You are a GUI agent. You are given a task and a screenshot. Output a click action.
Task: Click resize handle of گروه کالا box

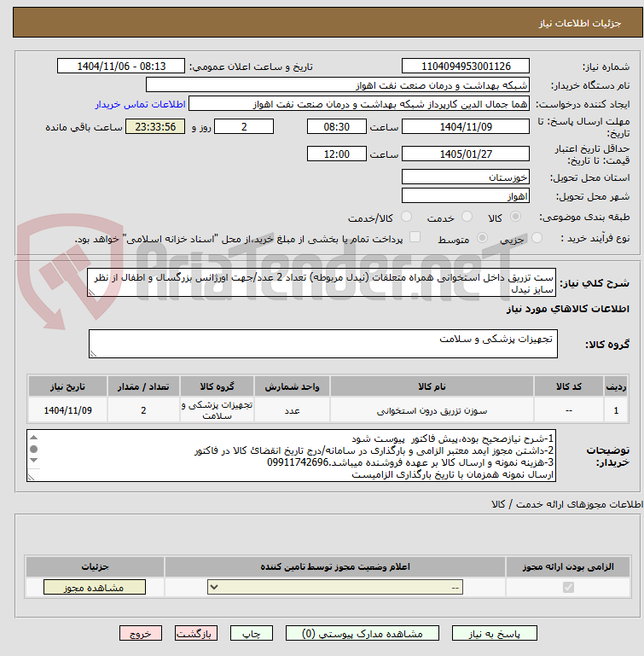(93, 354)
